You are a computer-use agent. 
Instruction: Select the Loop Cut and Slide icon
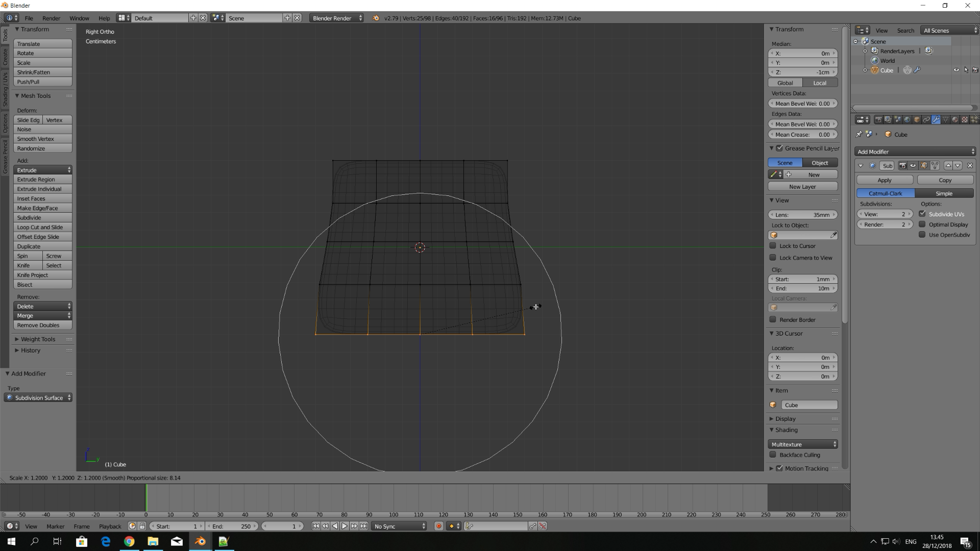40,227
